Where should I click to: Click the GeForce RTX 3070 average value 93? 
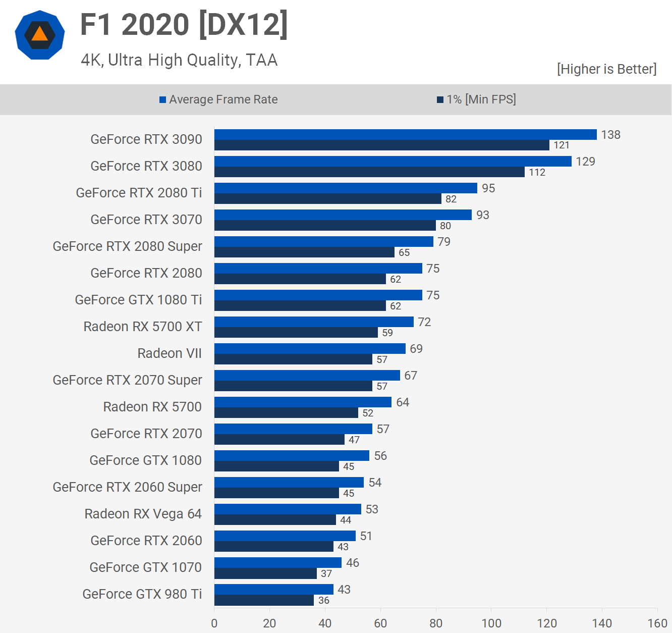tap(483, 215)
